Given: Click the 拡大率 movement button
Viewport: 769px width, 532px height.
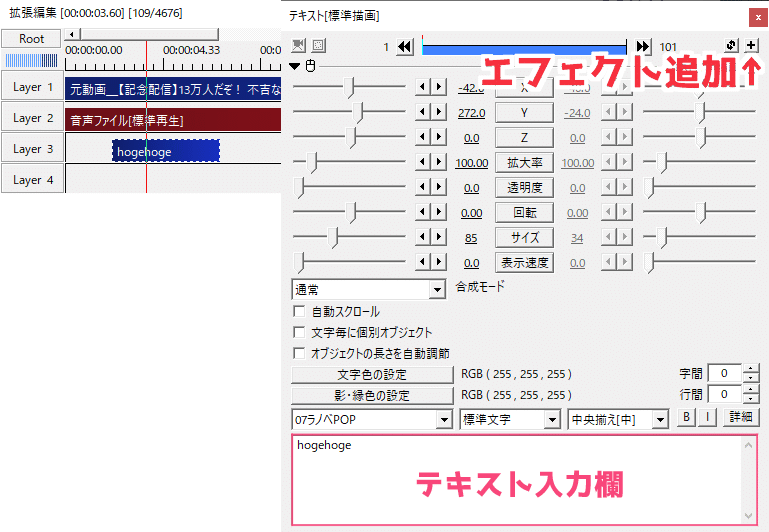Looking at the screenshot, I should coord(524,162).
